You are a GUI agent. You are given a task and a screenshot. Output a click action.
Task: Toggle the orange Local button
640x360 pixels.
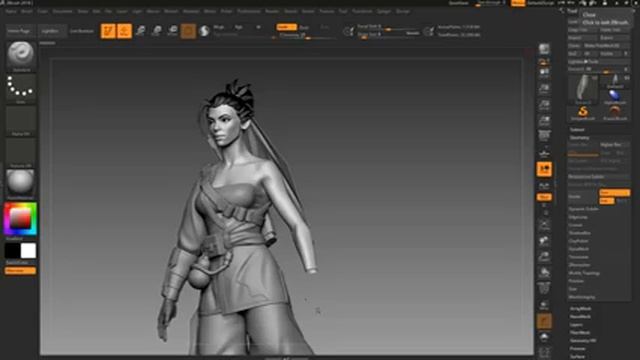[x=544, y=169]
